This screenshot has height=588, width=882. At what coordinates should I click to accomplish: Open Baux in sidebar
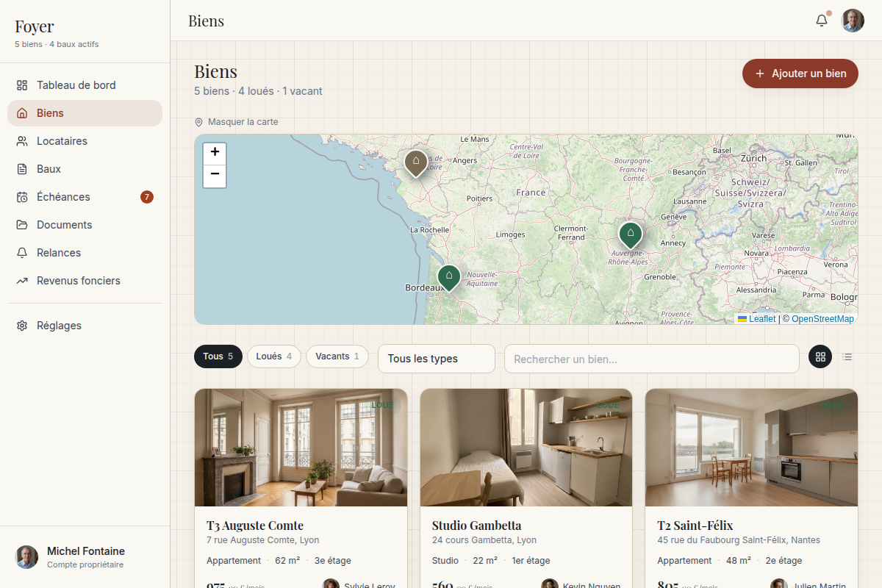pyautogui.click(x=85, y=169)
